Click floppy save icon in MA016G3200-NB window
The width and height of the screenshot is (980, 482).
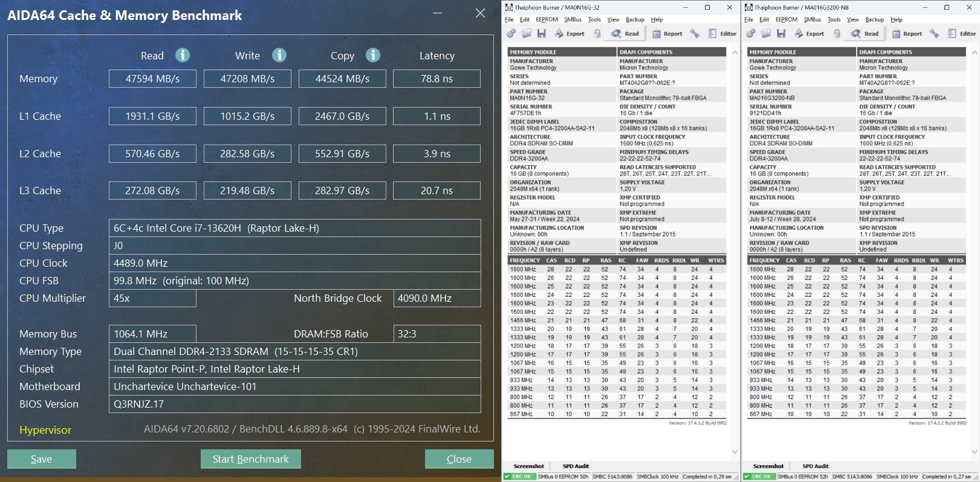click(781, 34)
